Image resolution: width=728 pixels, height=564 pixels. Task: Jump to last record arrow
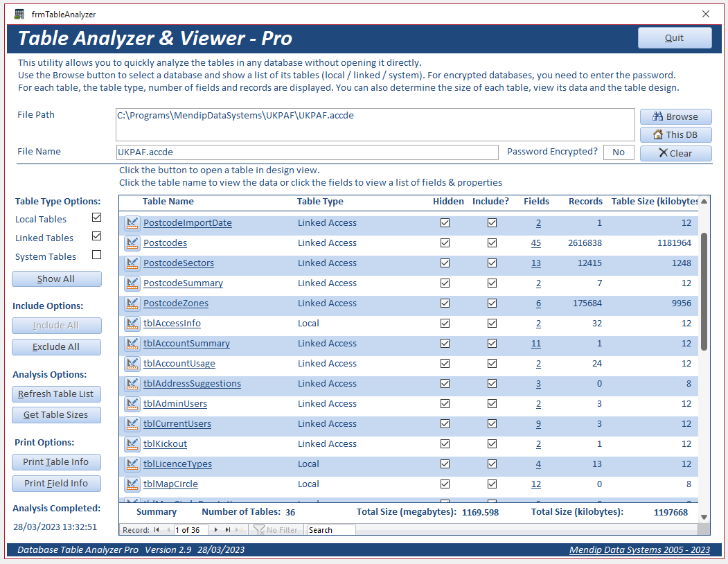pyautogui.click(x=227, y=529)
